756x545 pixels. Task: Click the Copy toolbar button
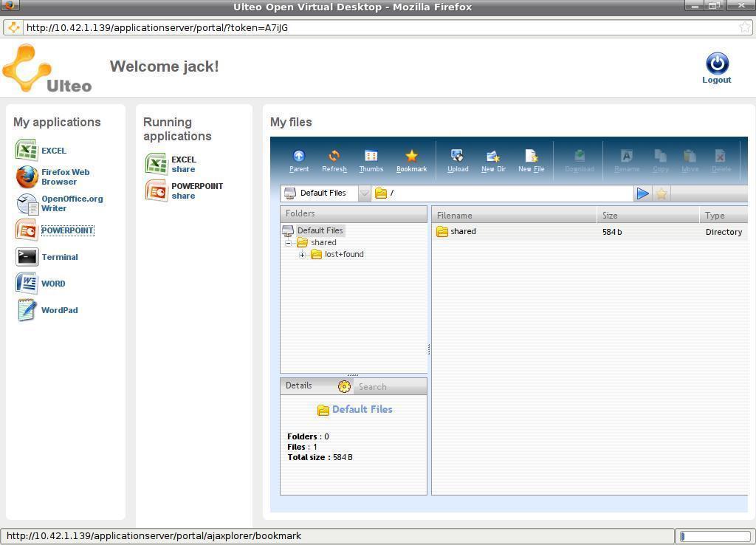pyautogui.click(x=661, y=160)
